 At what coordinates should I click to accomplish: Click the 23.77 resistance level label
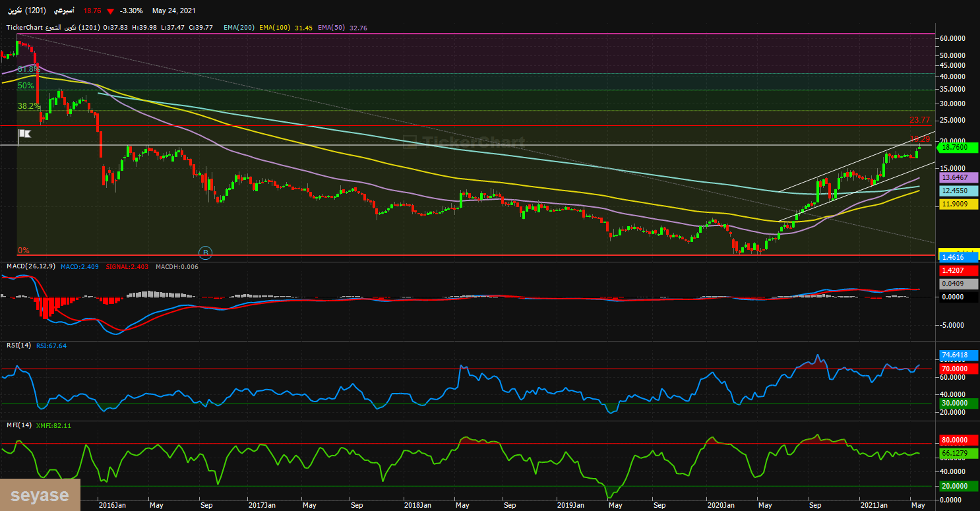919,120
